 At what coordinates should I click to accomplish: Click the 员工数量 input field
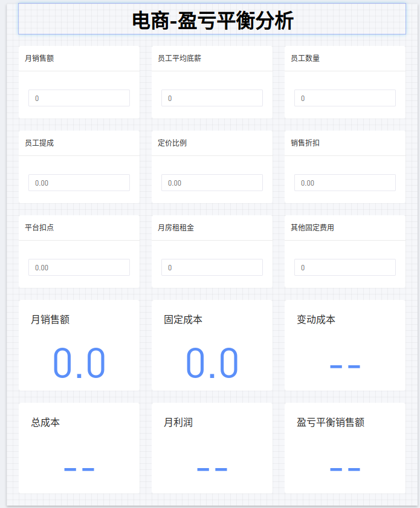click(x=345, y=98)
